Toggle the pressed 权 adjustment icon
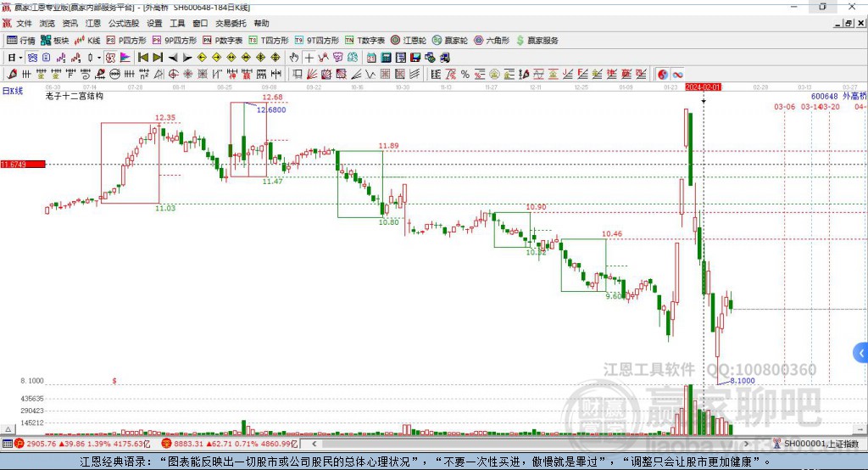The image size is (868, 470). [x=110, y=58]
